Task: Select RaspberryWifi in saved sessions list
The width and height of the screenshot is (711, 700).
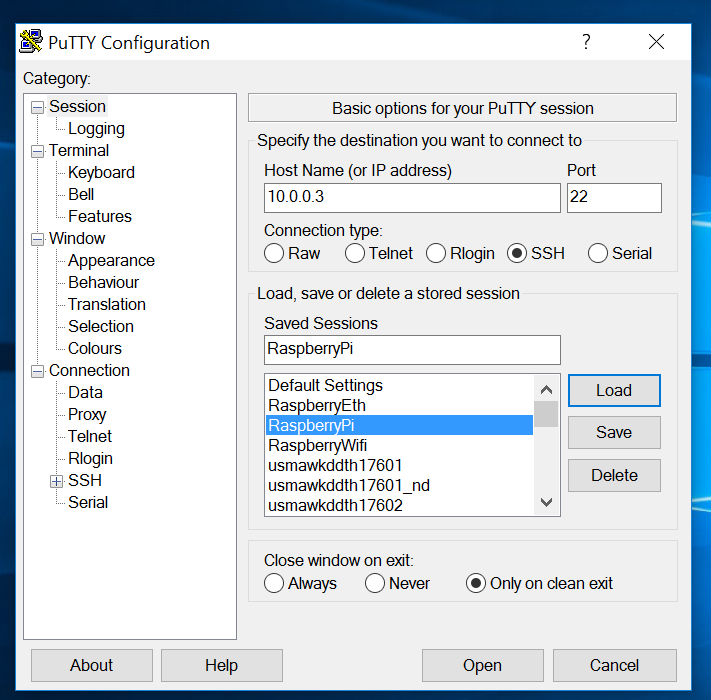Action: (x=399, y=445)
